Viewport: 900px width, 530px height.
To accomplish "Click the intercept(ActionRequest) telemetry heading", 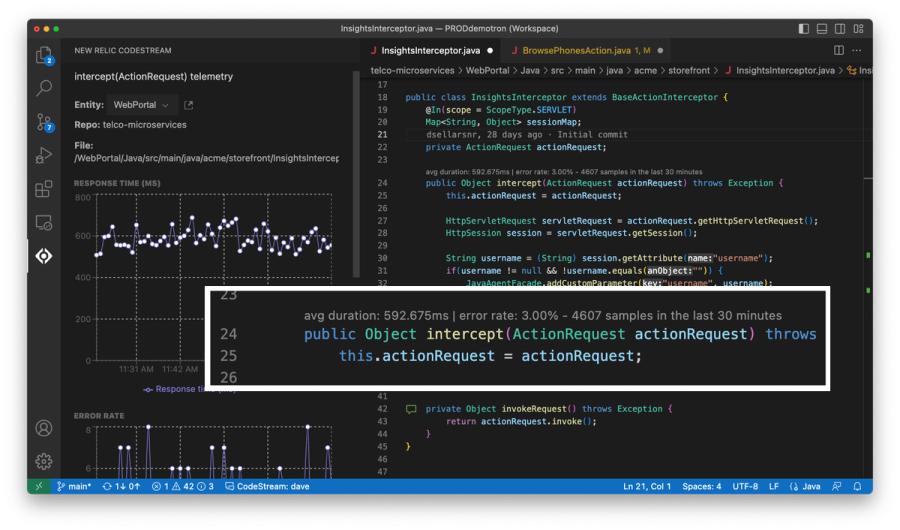I will click(153, 76).
